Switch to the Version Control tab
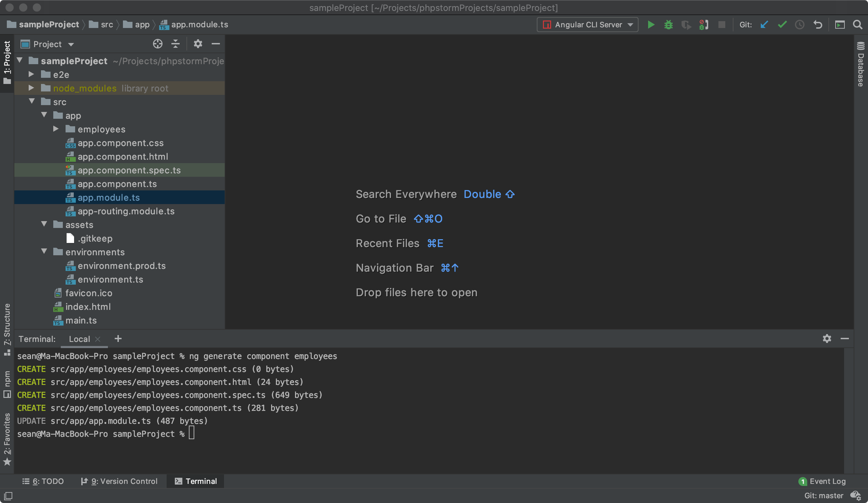The image size is (868, 503). click(119, 481)
